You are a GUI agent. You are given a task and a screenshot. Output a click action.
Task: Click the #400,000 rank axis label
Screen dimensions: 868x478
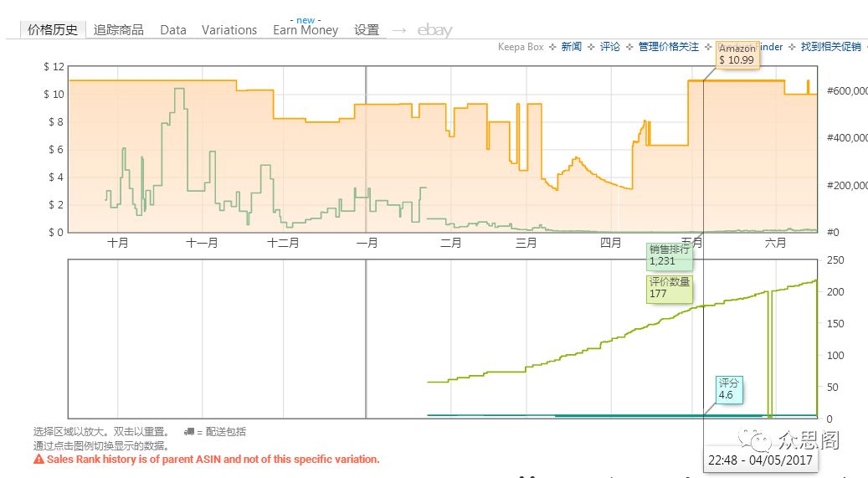point(847,137)
